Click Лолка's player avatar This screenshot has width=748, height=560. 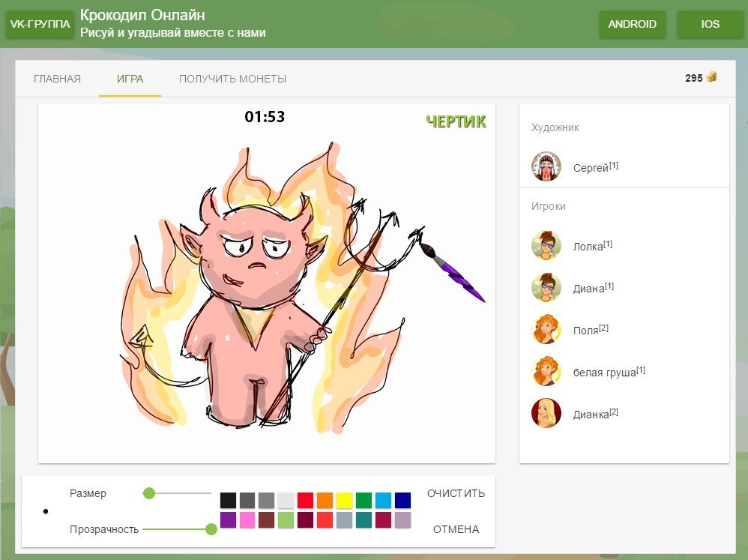(546, 245)
